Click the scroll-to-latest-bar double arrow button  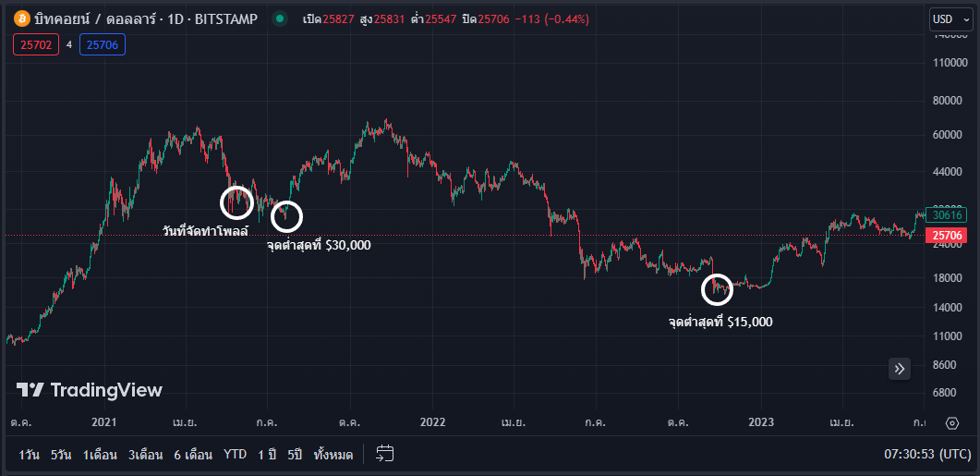pyautogui.click(x=900, y=369)
